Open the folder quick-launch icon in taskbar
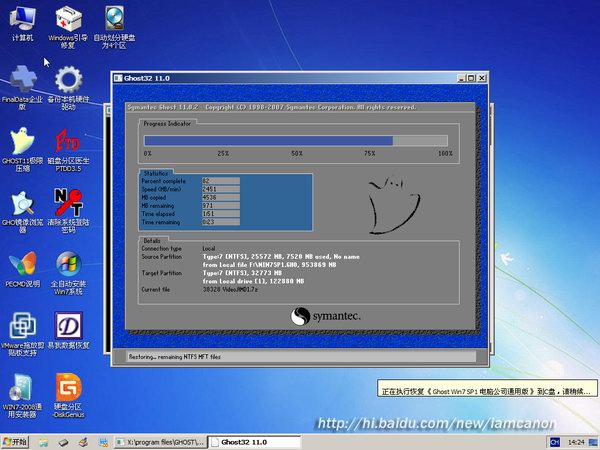600x450 pixels. (x=43, y=443)
